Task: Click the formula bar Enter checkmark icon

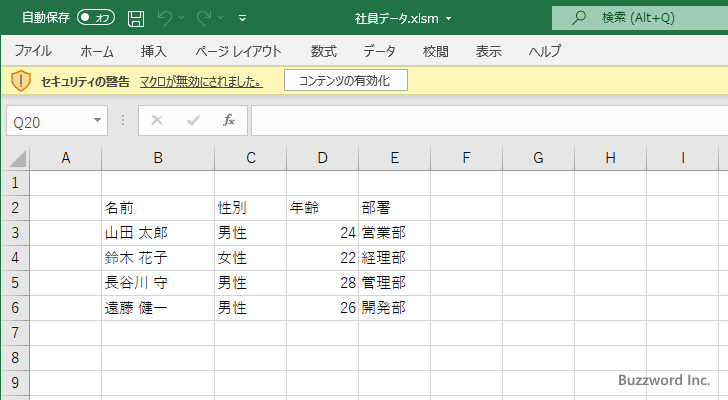Action: point(193,120)
